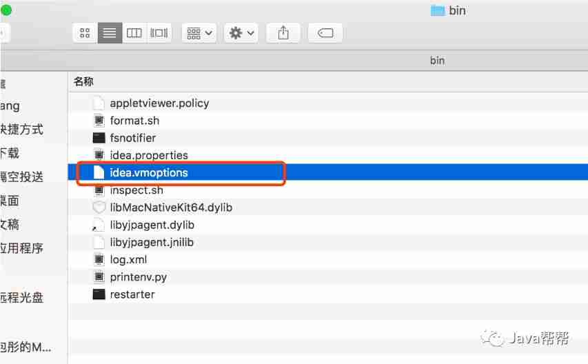
Task: Open the 远程光盘 sidebar item
Action: pyautogui.click(x=22, y=298)
